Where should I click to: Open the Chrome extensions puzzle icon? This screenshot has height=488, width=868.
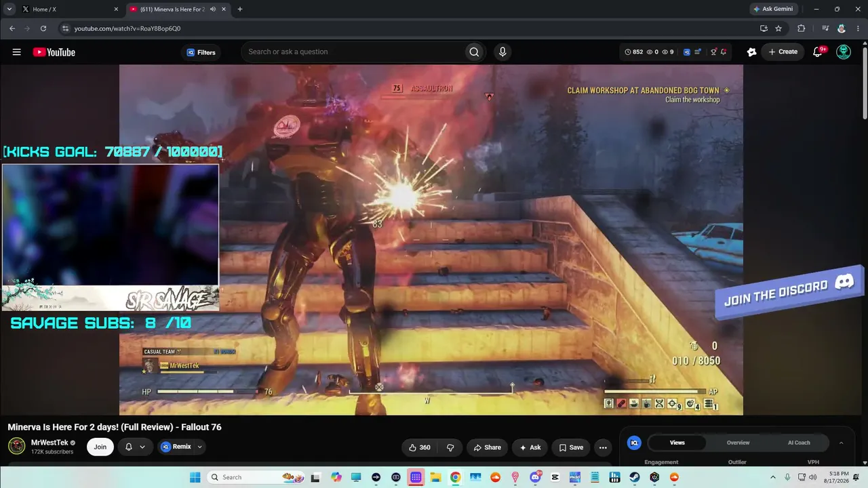801,28
